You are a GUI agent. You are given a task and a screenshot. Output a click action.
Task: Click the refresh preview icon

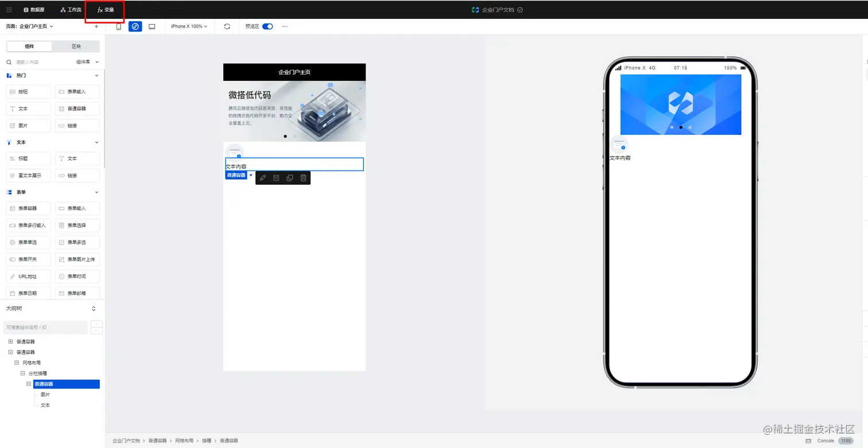(x=227, y=26)
